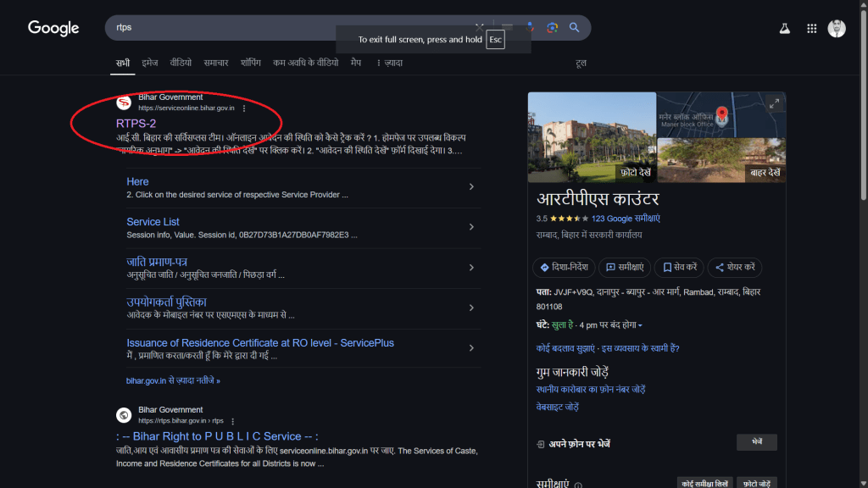Click वेबसाइट जोड़ें link
This screenshot has width=868, height=488.
(x=558, y=408)
